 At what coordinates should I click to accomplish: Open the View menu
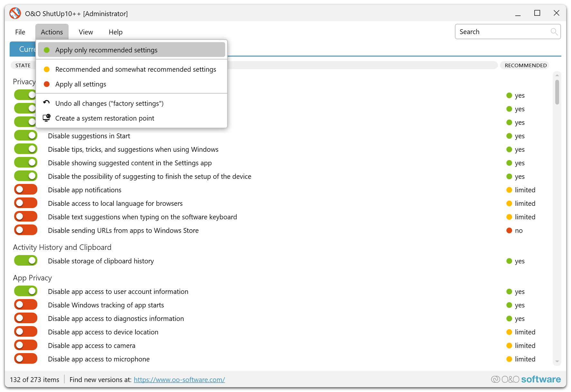(86, 32)
